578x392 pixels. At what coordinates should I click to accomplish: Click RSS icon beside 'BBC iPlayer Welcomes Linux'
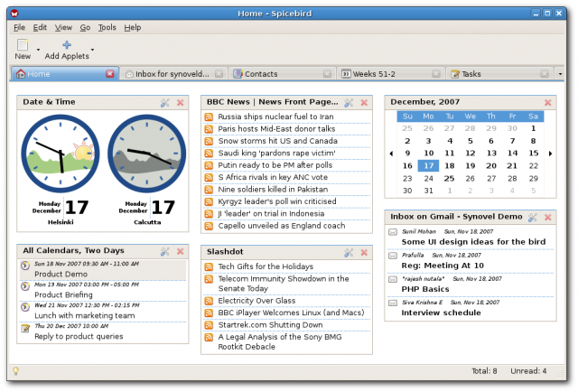[209, 313]
